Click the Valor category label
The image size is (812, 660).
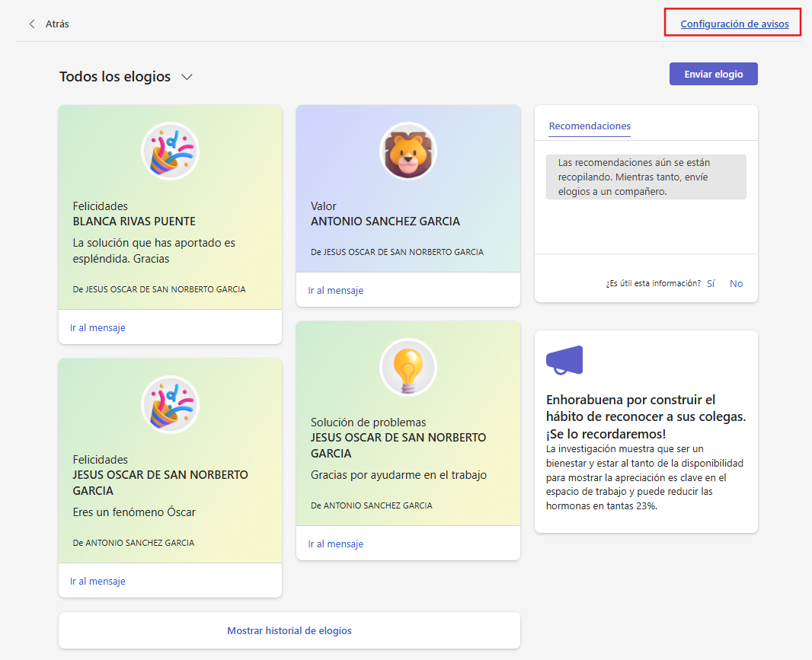pos(323,206)
